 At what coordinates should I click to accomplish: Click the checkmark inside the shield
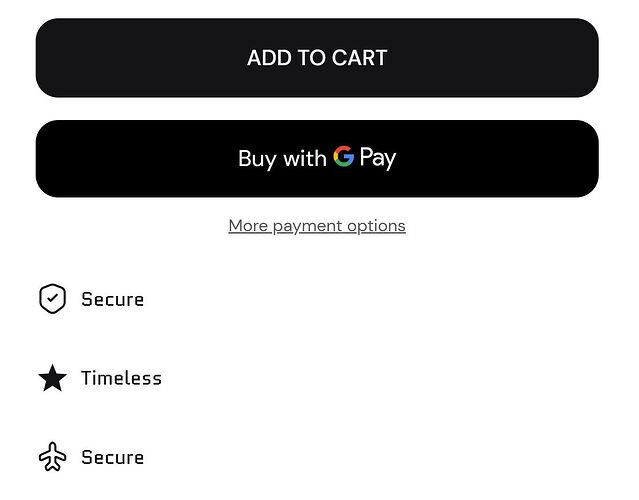pos(52,299)
